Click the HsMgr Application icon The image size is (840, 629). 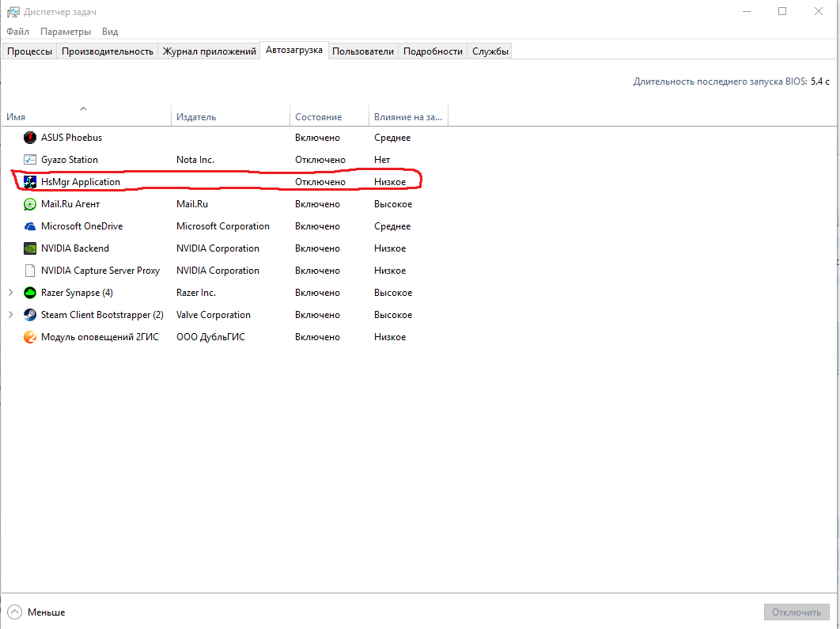click(x=30, y=182)
